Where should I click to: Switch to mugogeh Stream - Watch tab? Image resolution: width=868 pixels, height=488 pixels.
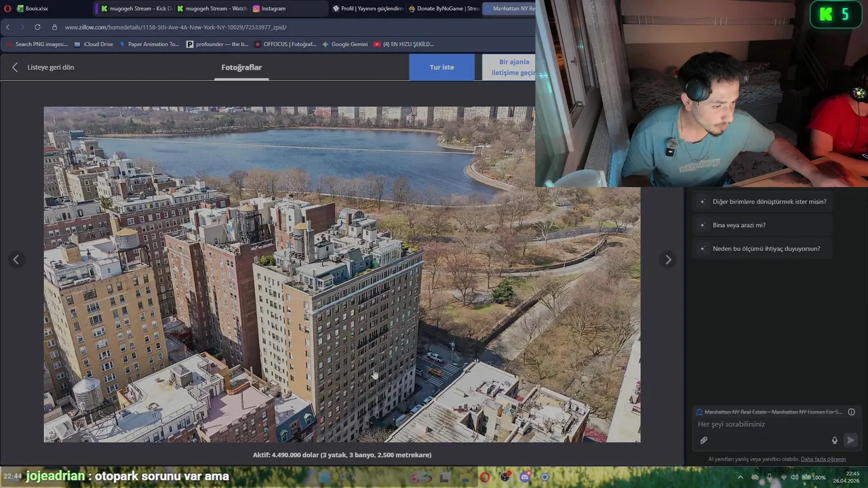click(x=212, y=8)
